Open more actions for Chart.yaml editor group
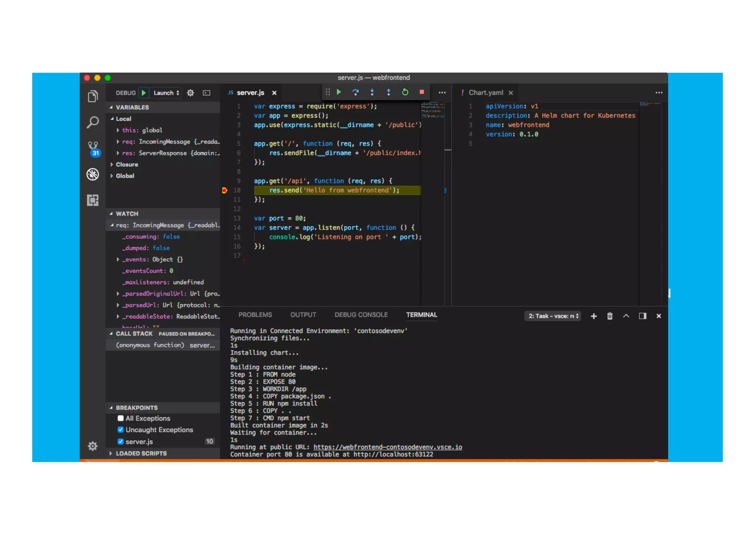 (x=659, y=93)
